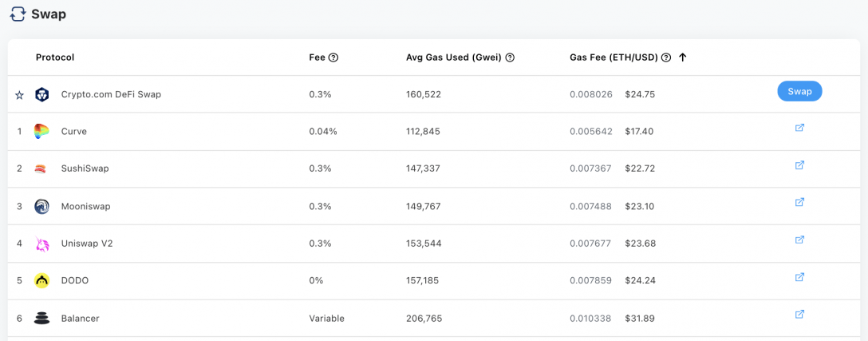This screenshot has width=868, height=341.
Task: Click the 149,767 gas used value
Action: point(423,206)
